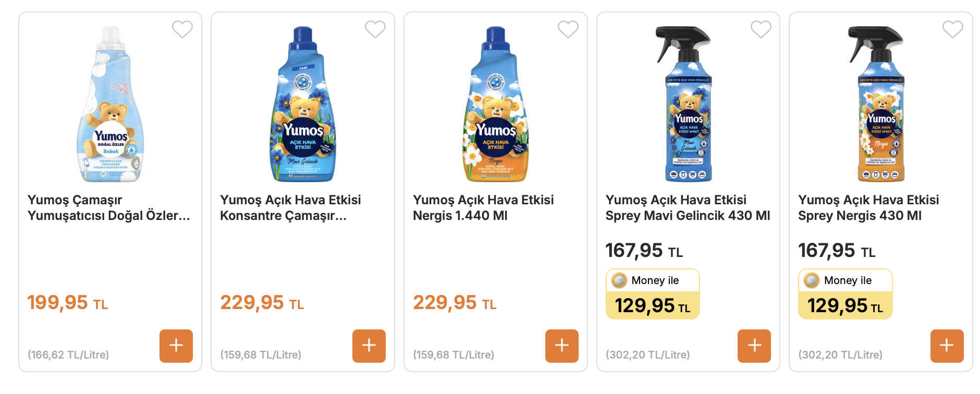Add Sprey Mavi Gelincik to cart
This screenshot has width=980, height=394.
click(754, 346)
